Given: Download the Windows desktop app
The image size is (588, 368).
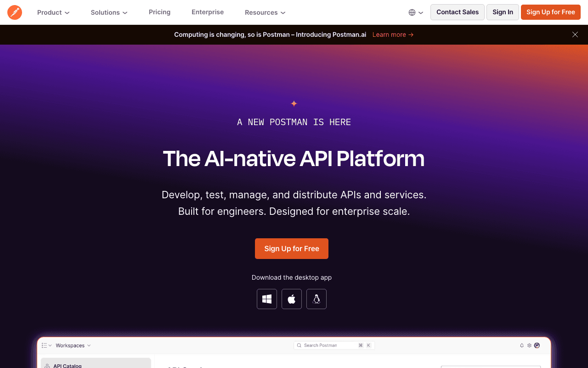Looking at the screenshot, I should pyautogui.click(x=267, y=299).
